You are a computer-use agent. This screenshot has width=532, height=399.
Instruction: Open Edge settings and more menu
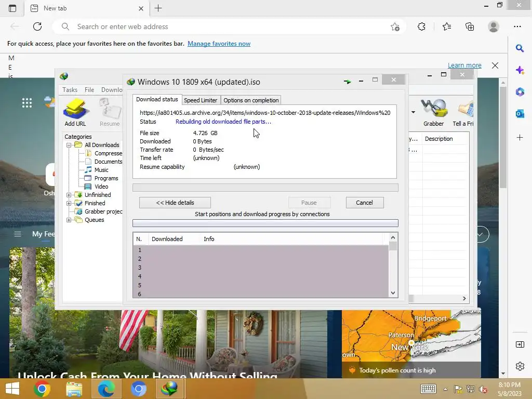(x=517, y=26)
